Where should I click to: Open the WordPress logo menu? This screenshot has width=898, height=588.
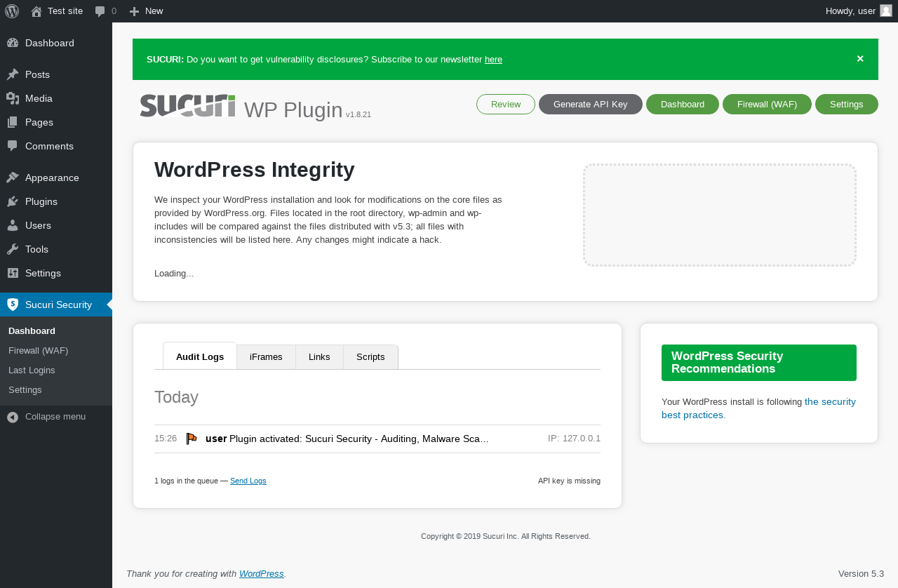tap(12, 11)
